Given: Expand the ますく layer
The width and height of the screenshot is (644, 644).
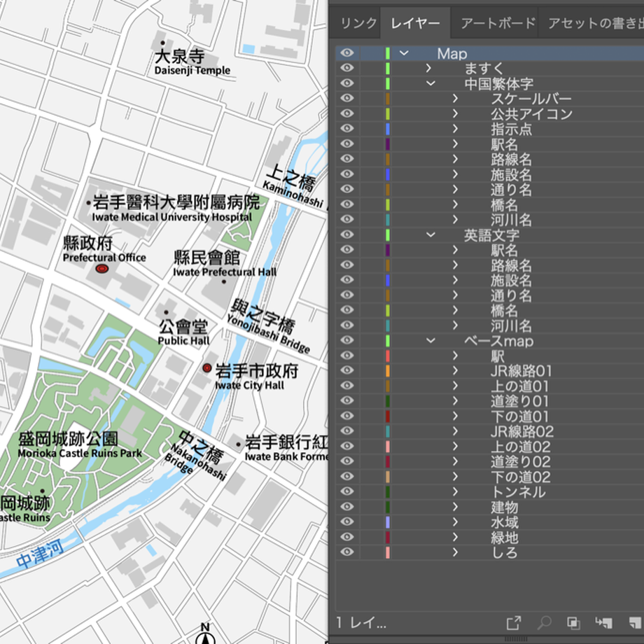Looking at the screenshot, I should [x=429, y=68].
